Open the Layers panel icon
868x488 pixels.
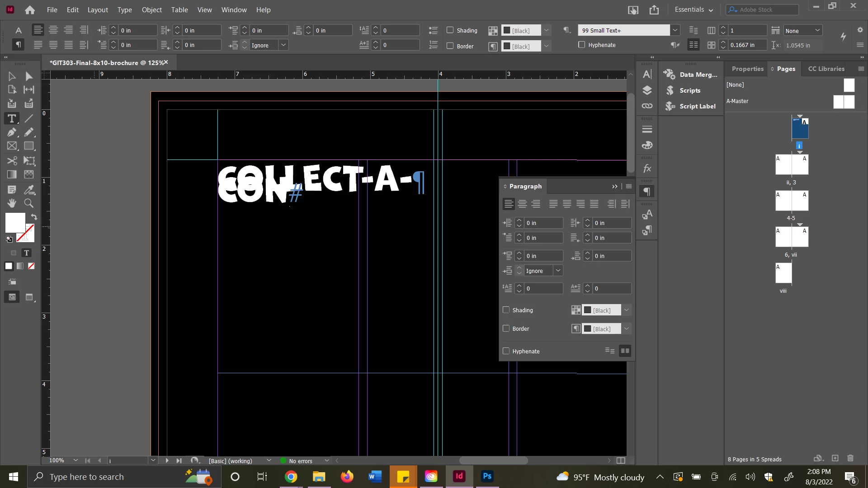click(x=647, y=90)
